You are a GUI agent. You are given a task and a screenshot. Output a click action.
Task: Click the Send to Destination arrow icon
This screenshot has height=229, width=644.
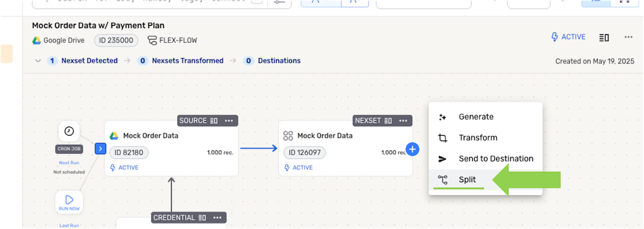click(442, 158)
